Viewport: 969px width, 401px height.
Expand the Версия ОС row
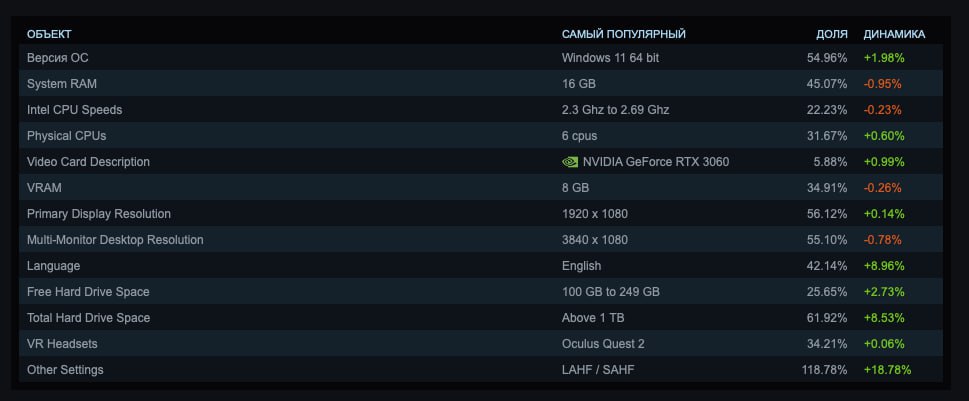pyautogui.click(x=58, y=58)
